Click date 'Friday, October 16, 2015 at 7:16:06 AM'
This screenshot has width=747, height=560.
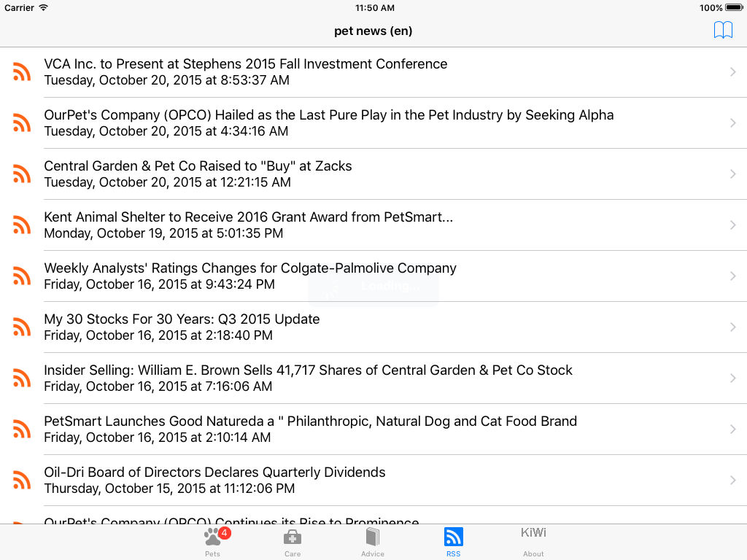(158, 386)
